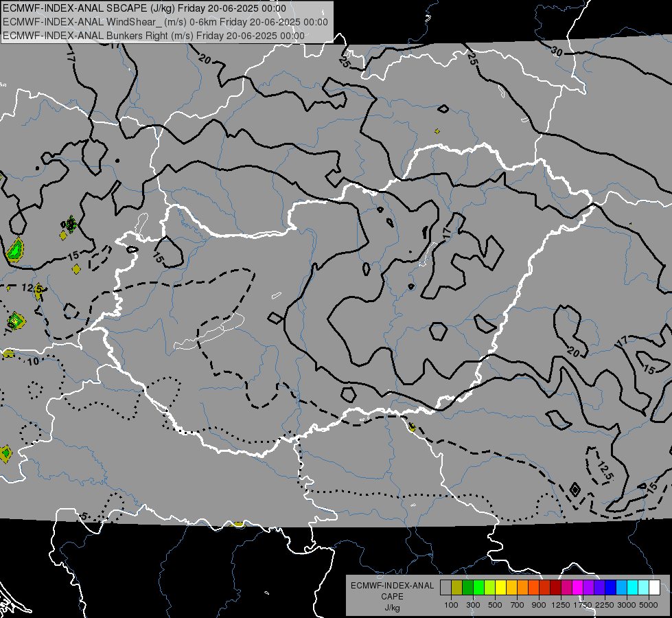The width and height of the screenshot is (672, 618).
Task: Click the 5 dotted contour label
Action: click(84, 516)
